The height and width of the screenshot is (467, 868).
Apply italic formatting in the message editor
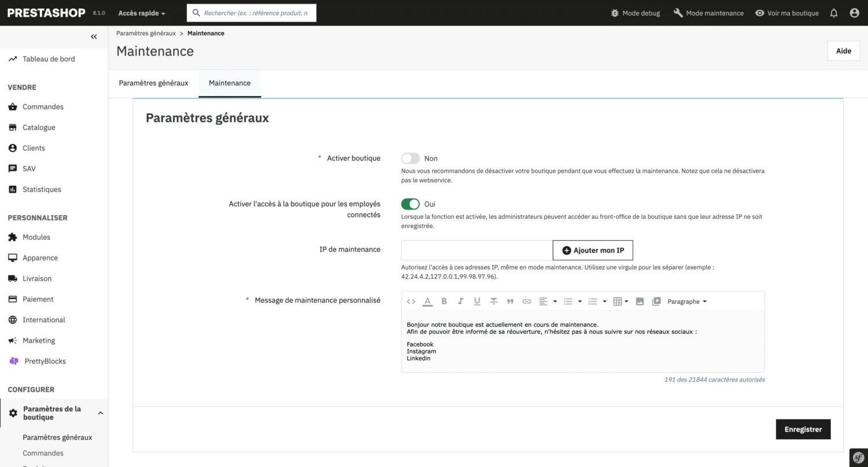coord(461,301)
